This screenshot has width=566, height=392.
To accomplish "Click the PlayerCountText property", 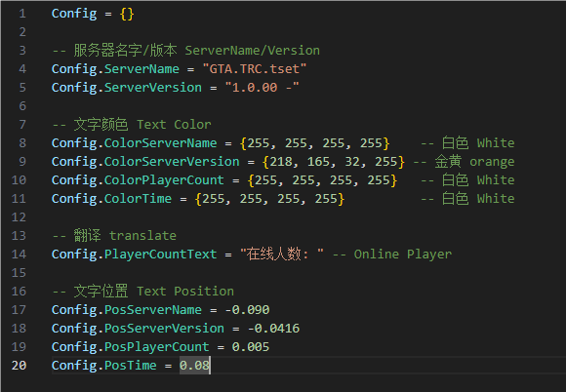I will pyautogui.click(x=161, y=254).
